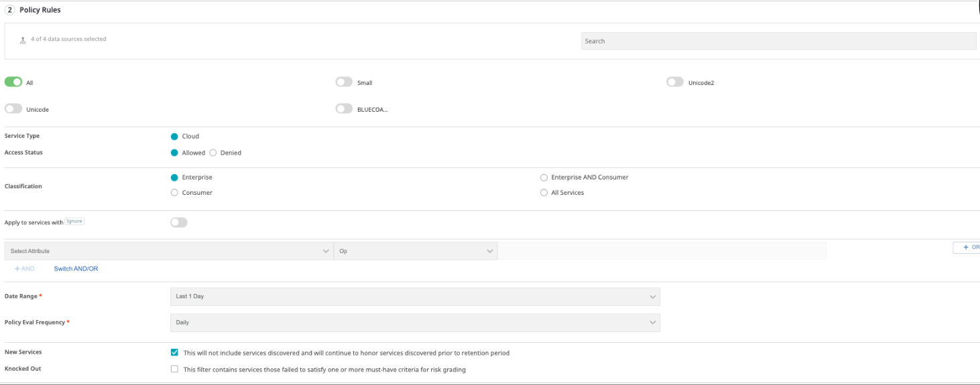This screenshot has width=980, height=385.
Task: Select the Denied access status option
Action: click(213, 153)
